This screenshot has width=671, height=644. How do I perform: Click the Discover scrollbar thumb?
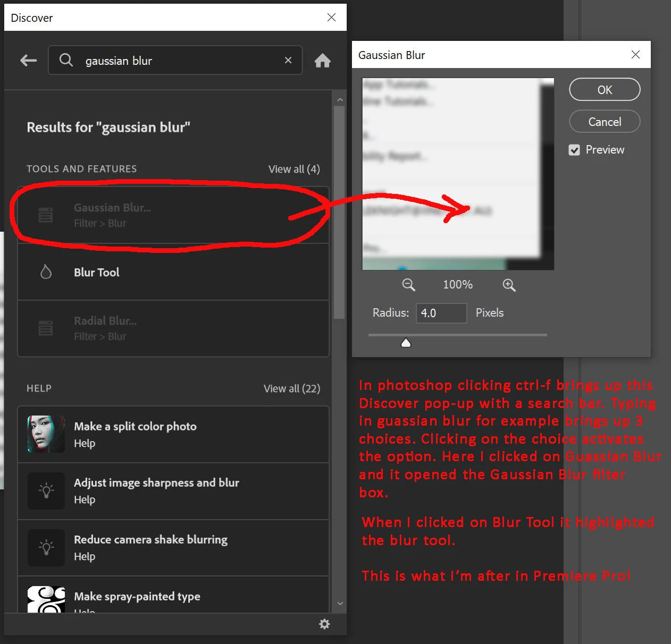339,213
